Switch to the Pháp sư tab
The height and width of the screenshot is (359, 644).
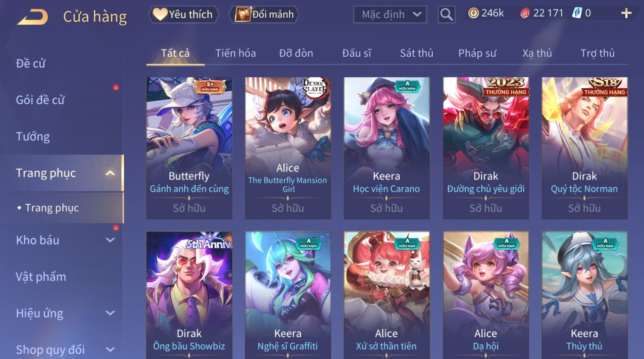pos(477,53)
